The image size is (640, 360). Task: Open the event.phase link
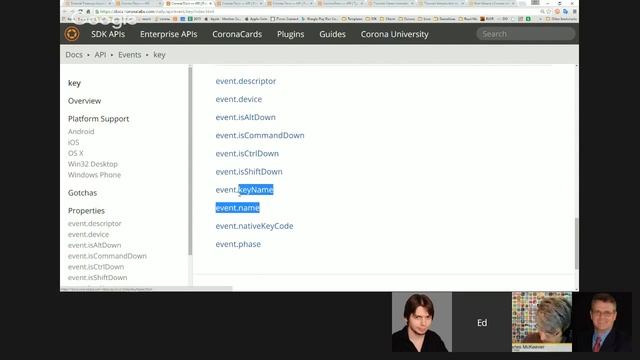[238, 244]
